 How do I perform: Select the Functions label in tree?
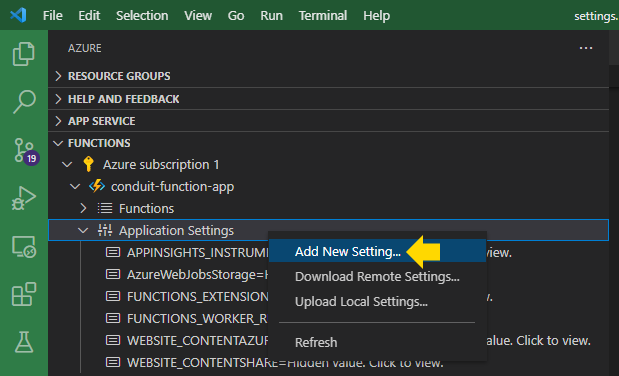146,208
